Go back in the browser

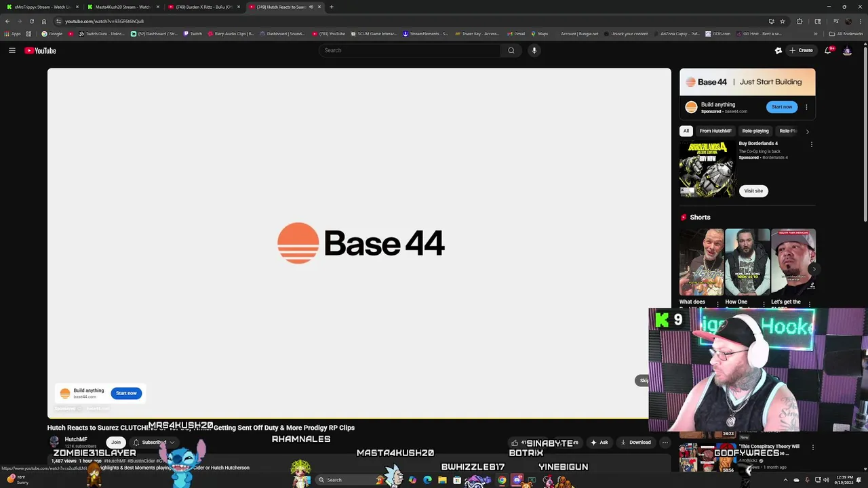click(7, 21)
